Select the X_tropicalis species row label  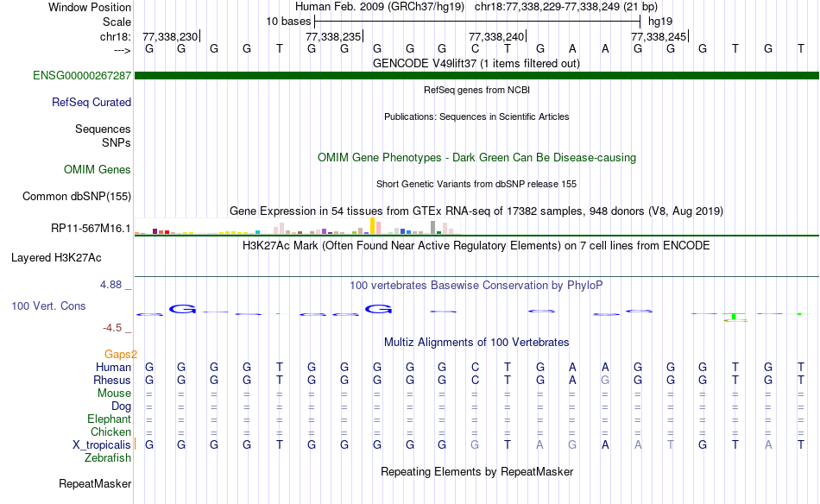[x=102, y=445]
